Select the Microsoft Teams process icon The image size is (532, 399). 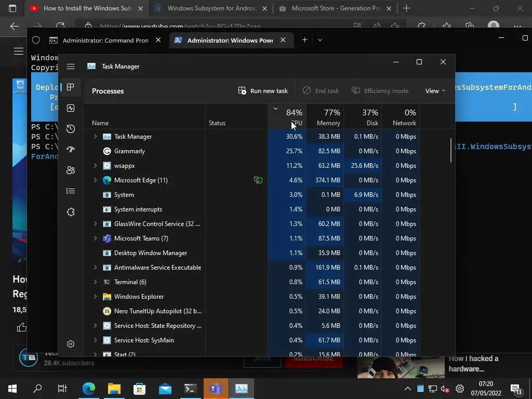107,238
